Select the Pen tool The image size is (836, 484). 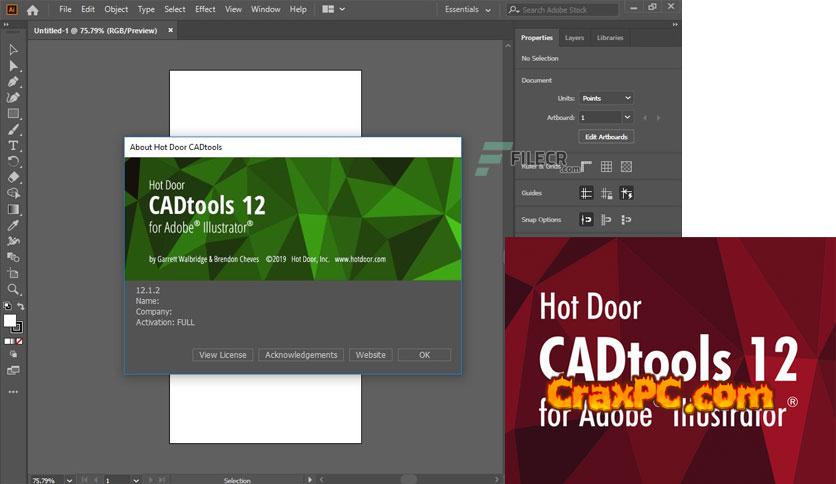click(13, 82)
